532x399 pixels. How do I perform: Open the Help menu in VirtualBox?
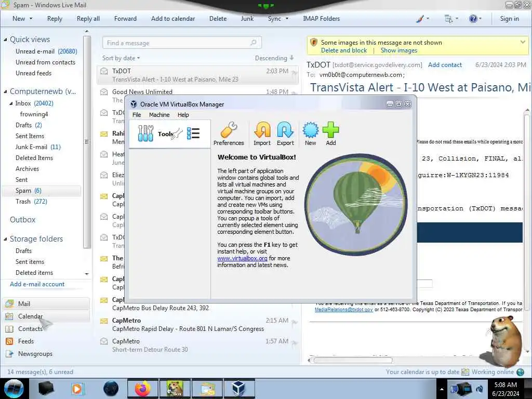tap(183, 115)
